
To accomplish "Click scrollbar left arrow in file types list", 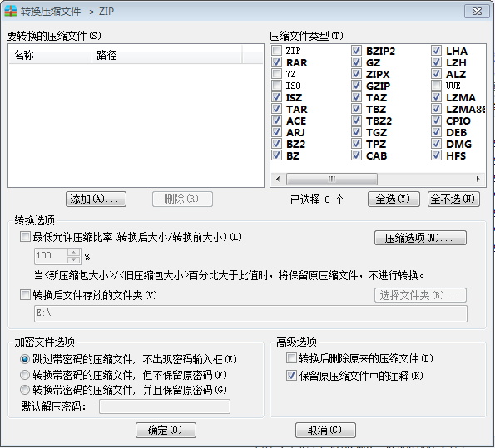I will click(x=278, y=179).
